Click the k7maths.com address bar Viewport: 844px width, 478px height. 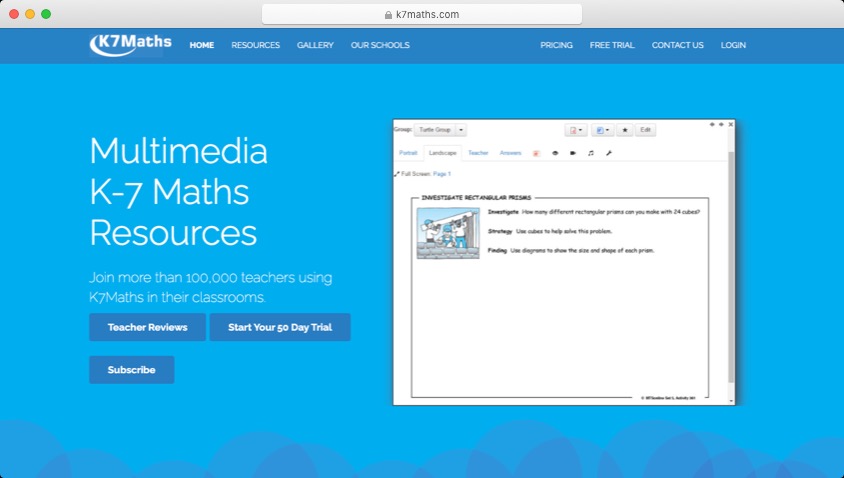click(x=422, y=15)
